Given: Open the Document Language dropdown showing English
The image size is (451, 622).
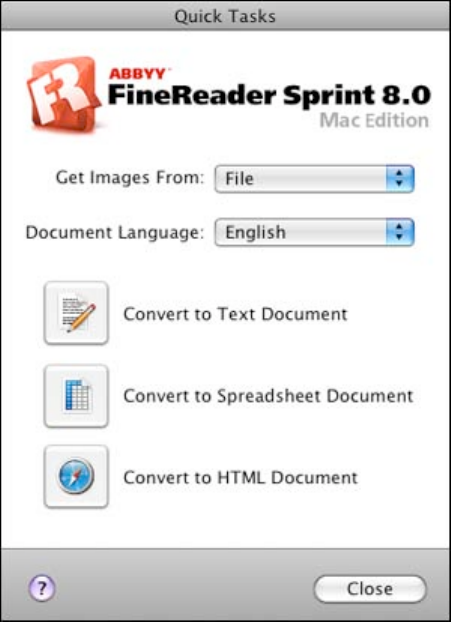Looking at the screenshot, I should tap(315, 232).
